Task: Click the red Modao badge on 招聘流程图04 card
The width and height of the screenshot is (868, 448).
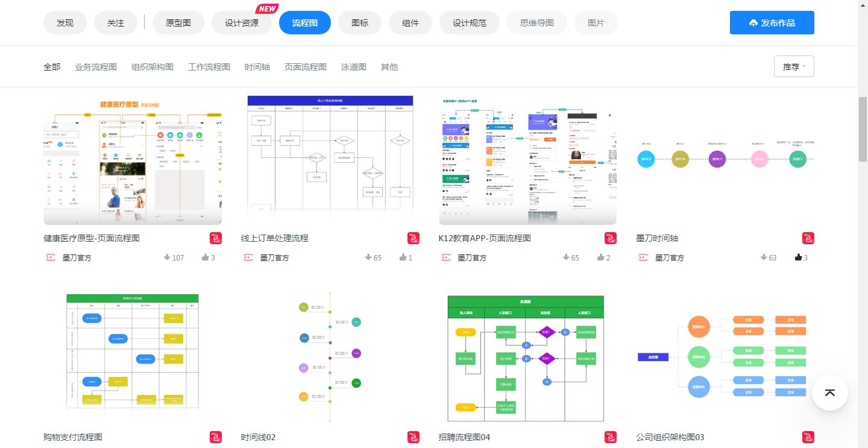Action: coord(611,437)
